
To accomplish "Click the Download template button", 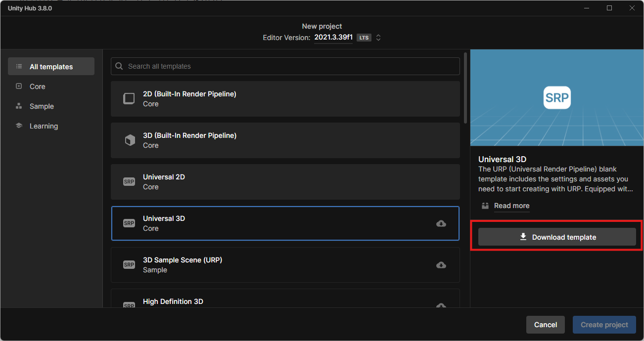I will click(x=557, y=237).
